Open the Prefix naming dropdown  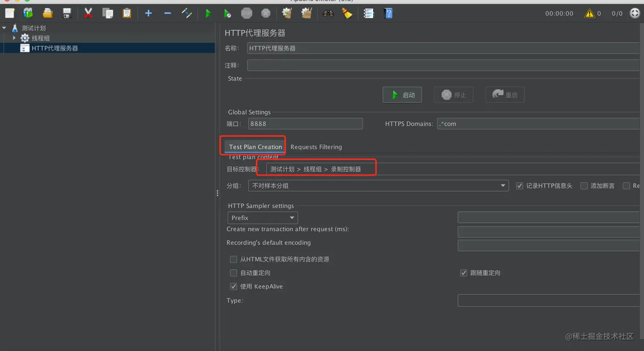[262, 218]
